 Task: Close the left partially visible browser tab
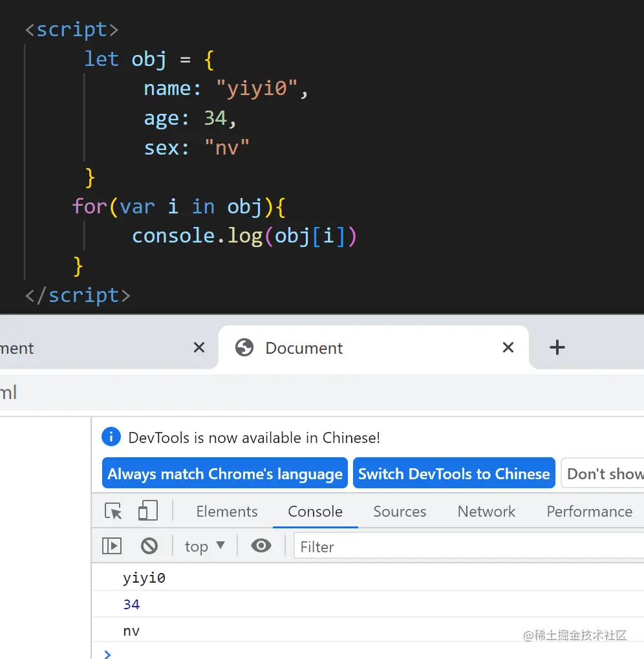click(199, 347)
